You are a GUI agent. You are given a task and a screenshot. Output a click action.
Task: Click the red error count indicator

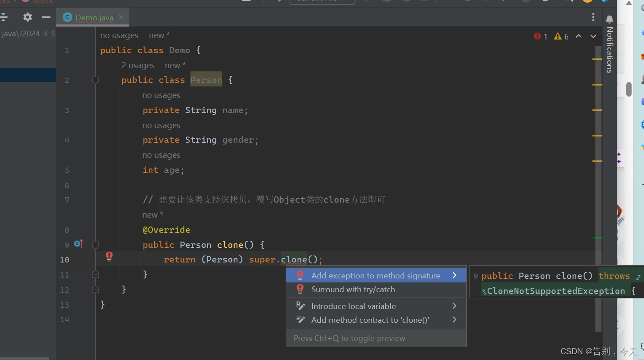click(x=541, y=36)
